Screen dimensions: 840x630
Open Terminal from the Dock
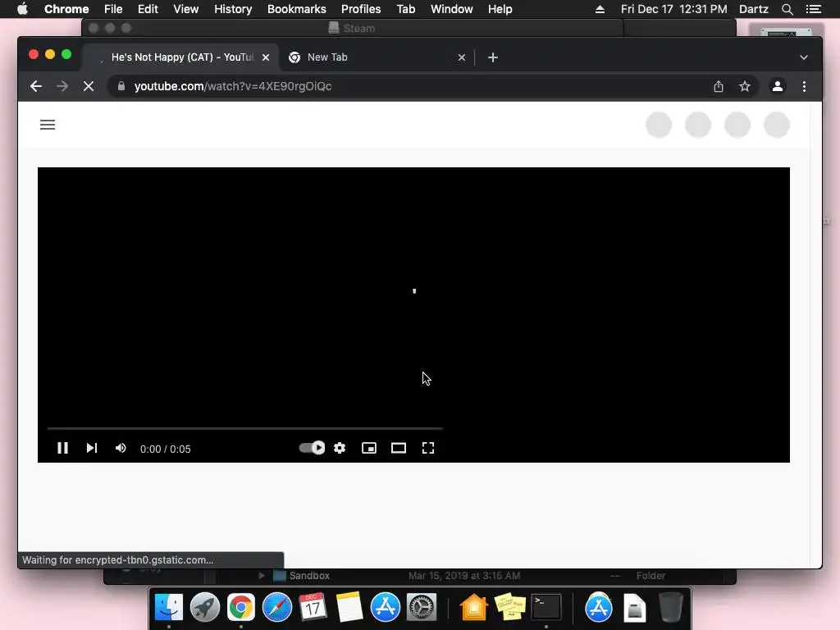[x=546, y=608]
